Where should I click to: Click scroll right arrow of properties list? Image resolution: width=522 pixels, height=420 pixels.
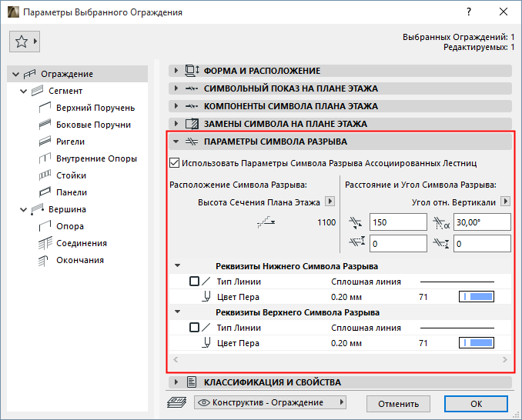[505, 359]
